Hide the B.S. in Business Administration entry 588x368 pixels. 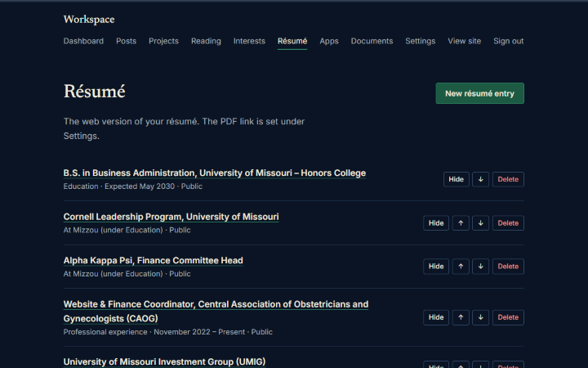click(456, 179)
